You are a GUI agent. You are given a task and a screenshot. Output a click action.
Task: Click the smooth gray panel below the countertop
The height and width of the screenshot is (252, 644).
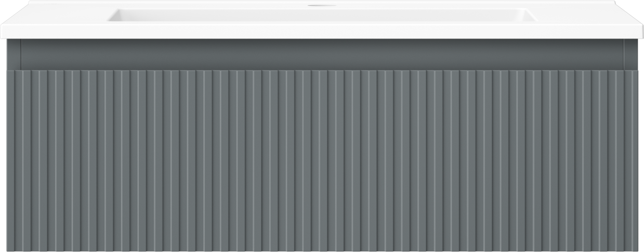point(322,54)
